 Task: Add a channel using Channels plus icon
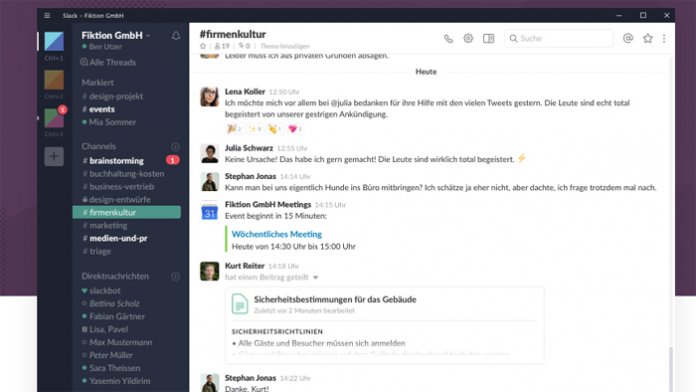point(175,147)
